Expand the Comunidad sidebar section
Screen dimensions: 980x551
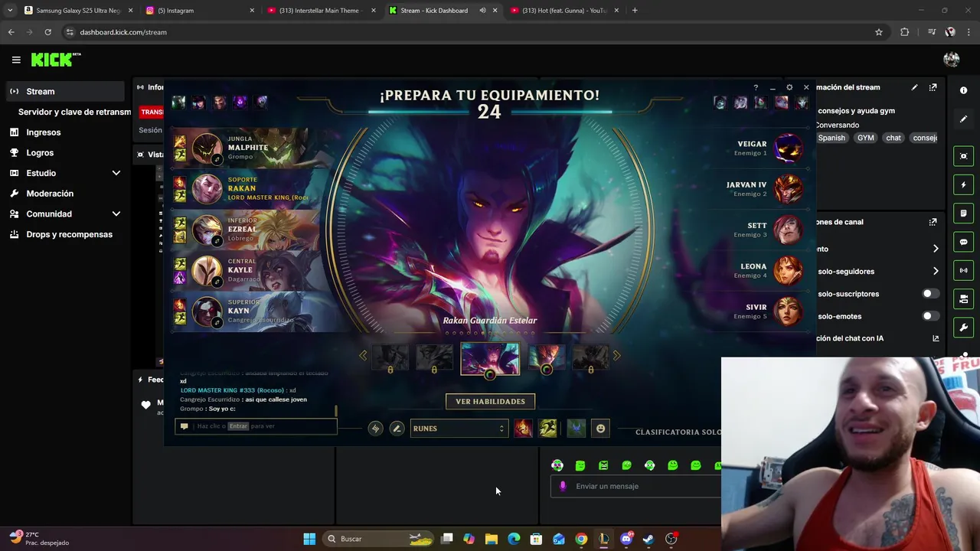(x=116, y=214)
